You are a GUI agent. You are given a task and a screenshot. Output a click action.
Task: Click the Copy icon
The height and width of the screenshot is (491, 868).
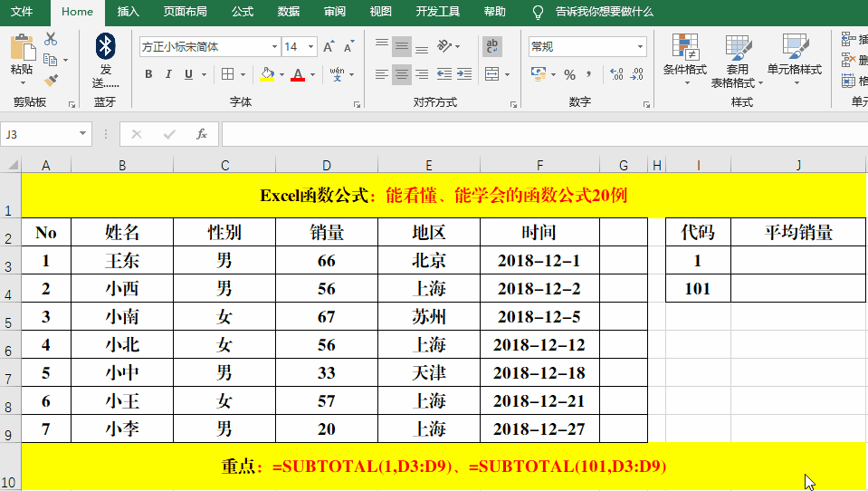click(x=51, y=59)
